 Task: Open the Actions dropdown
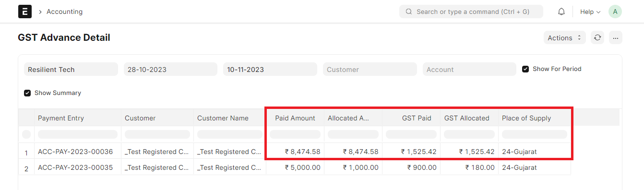coord(564,38)
